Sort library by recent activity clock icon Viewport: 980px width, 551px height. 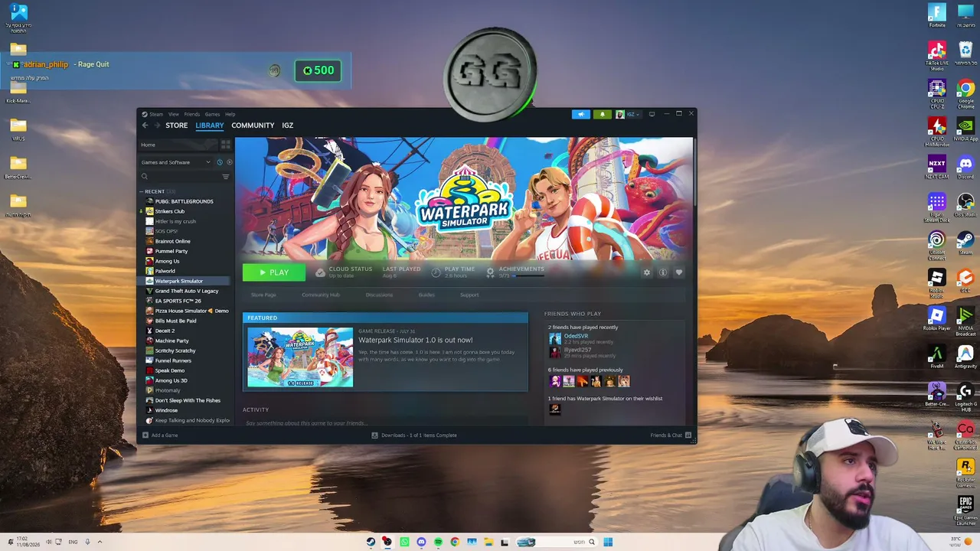point(220,162)
